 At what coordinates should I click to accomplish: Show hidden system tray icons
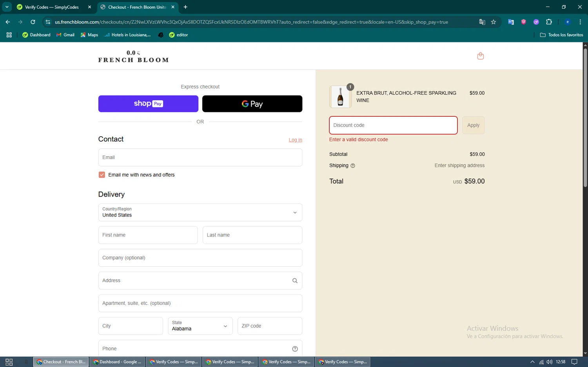tap(532, 362)
